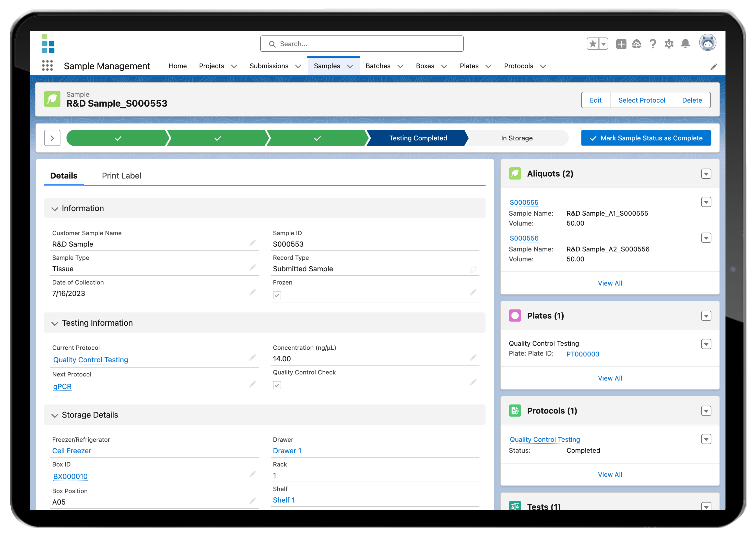This screenshot has height=539, width=756.
Task: Open the Samples tab dropdown arrow
Action: click(x=350, y=66)
